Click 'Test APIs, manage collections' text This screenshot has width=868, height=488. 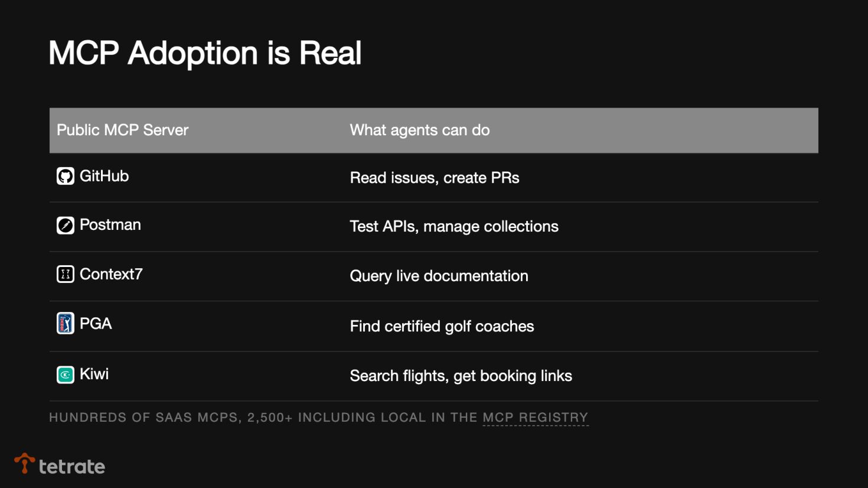pyautogui.click(x=453, y=226)
